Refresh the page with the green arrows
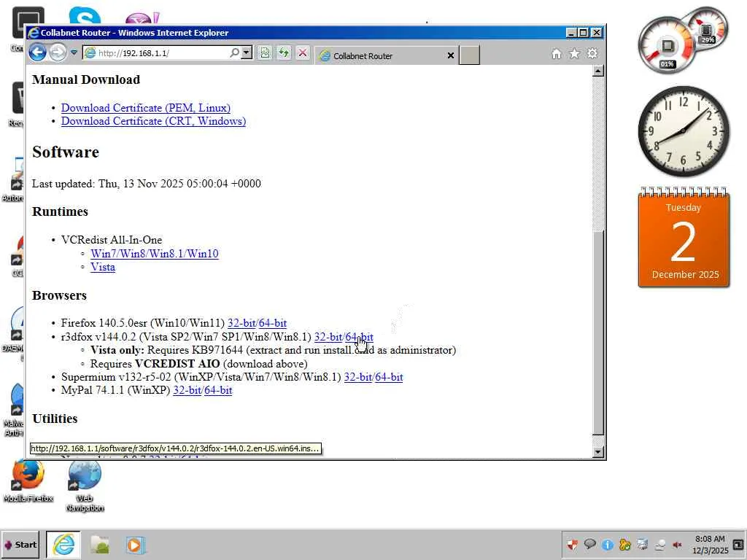 284,52
